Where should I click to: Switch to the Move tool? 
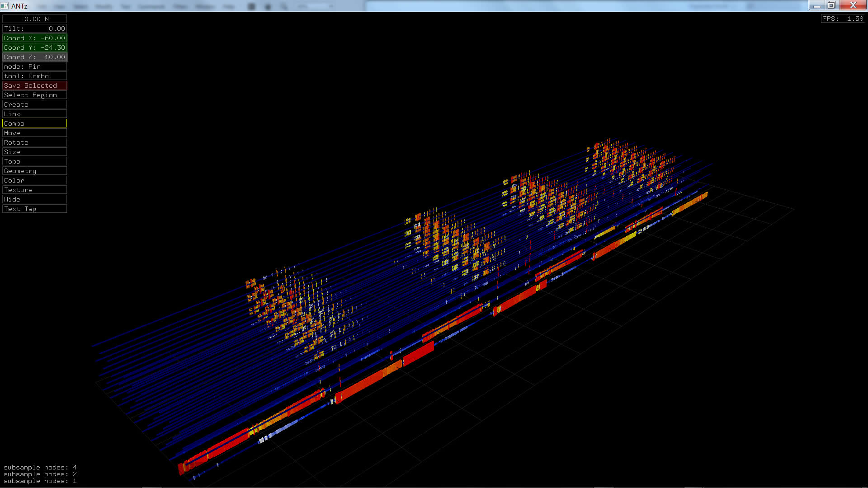pos(34,133)
